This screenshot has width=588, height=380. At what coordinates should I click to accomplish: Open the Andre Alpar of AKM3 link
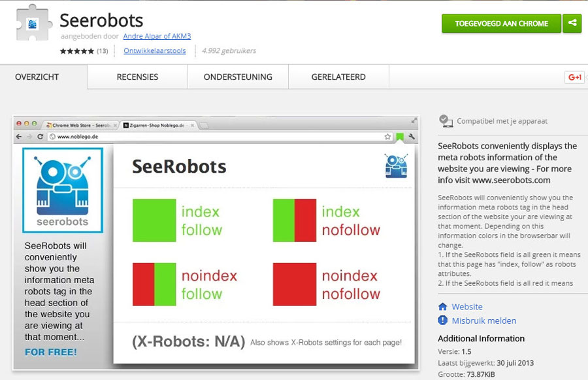click(x=157, y=36)
